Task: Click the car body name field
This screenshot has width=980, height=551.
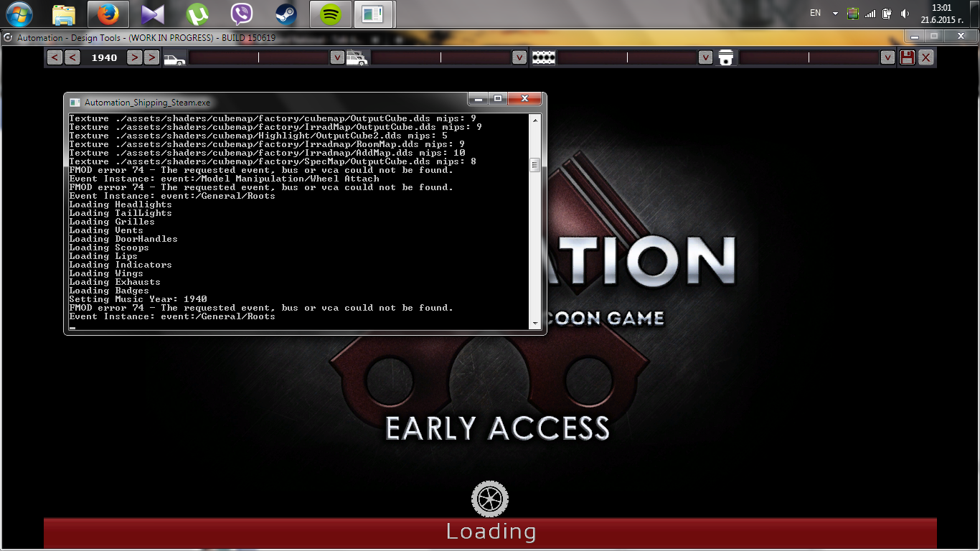Action: pyautogui.click(x=258, y=57)
